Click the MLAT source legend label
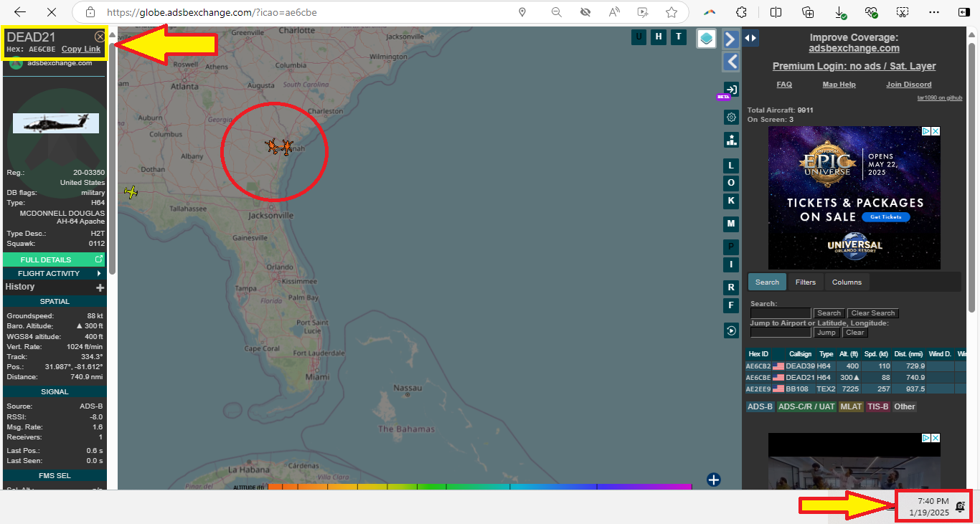The image size is (980, 524). pyautogui.click(x=851, y=406)
